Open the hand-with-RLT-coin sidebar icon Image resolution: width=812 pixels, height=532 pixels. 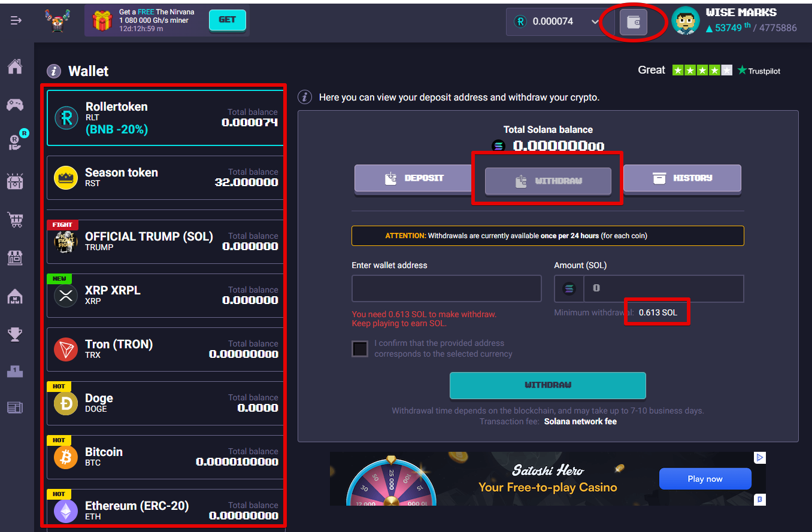(x=15, y=141)
